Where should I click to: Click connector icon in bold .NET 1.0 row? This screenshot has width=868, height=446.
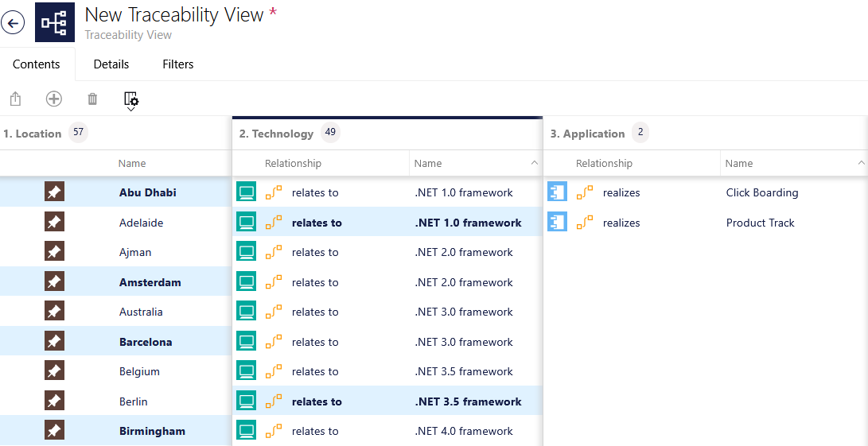coord(274,223)
